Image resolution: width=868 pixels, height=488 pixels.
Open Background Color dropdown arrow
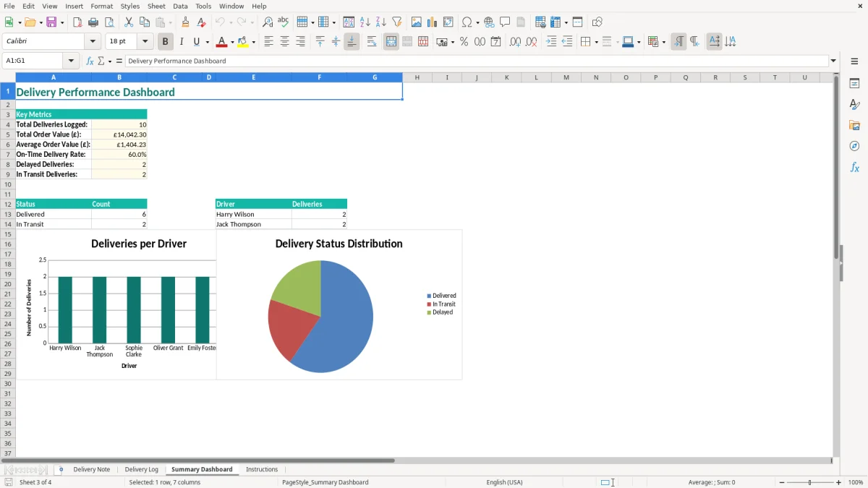click(x=254, y=42)
